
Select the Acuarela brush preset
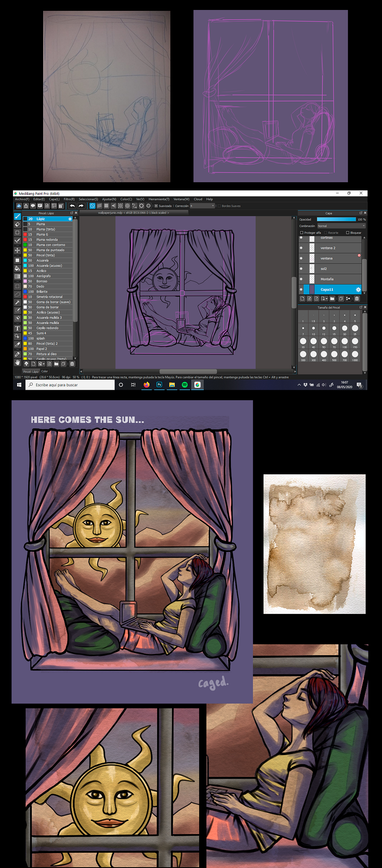[47, 260]
